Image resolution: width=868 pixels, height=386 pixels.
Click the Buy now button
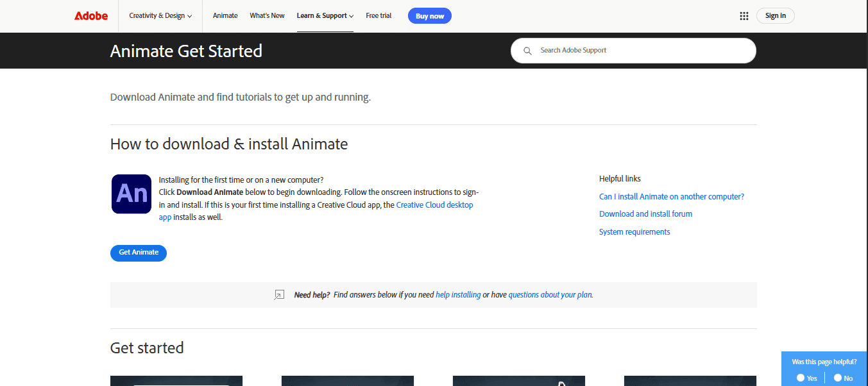coord(430,16)
